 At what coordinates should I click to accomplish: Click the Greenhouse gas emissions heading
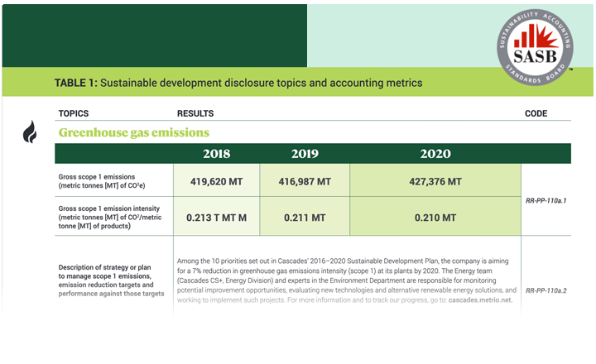point(134,132)
